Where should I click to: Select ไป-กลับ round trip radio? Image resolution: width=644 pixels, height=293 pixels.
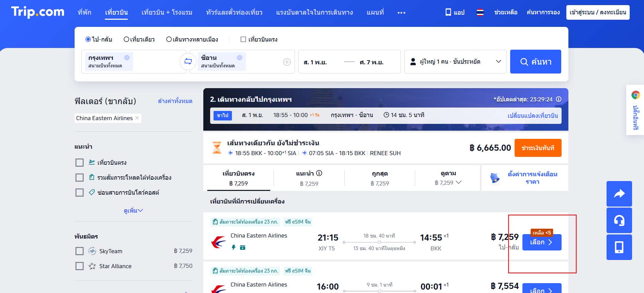click(88, 39)
